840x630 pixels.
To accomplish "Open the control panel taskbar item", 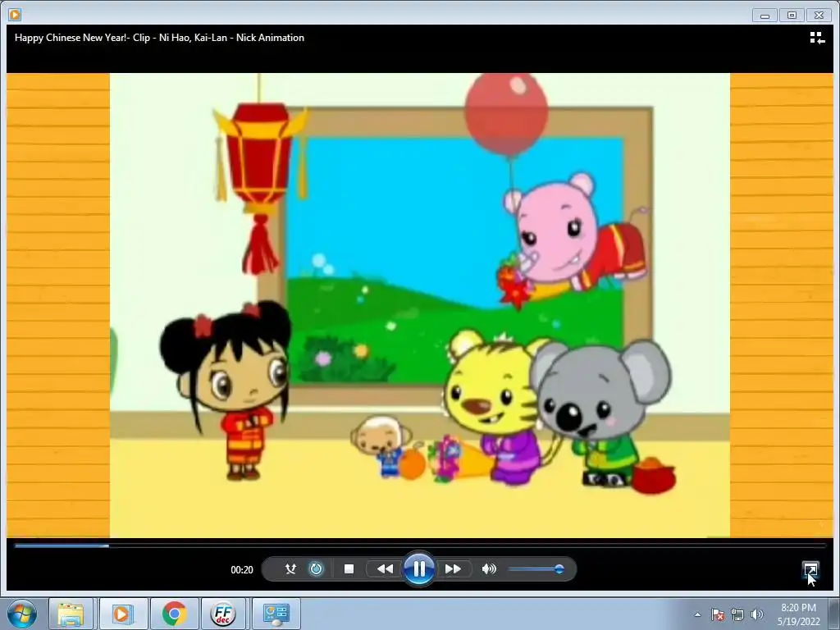I will point(276,614).
